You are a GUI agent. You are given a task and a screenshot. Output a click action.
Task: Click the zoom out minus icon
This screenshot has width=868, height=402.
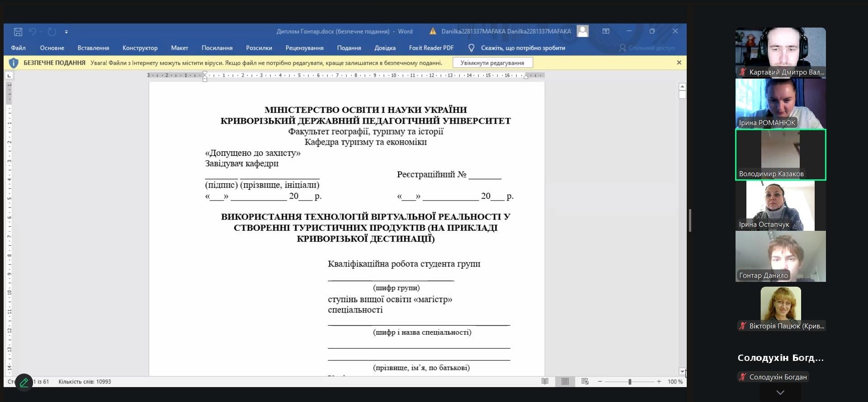coord(600,382)
